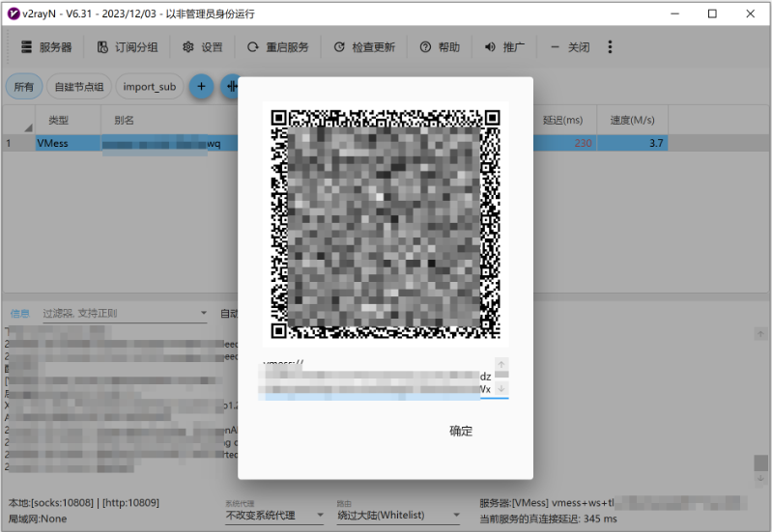Click the log panel scroll-up arrow
Screen dimensions: 772x532
[760, 334]
